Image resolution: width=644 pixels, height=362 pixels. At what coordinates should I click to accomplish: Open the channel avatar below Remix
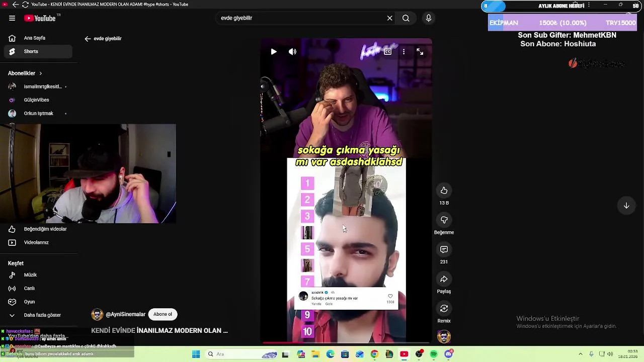(x=444, y=337)
